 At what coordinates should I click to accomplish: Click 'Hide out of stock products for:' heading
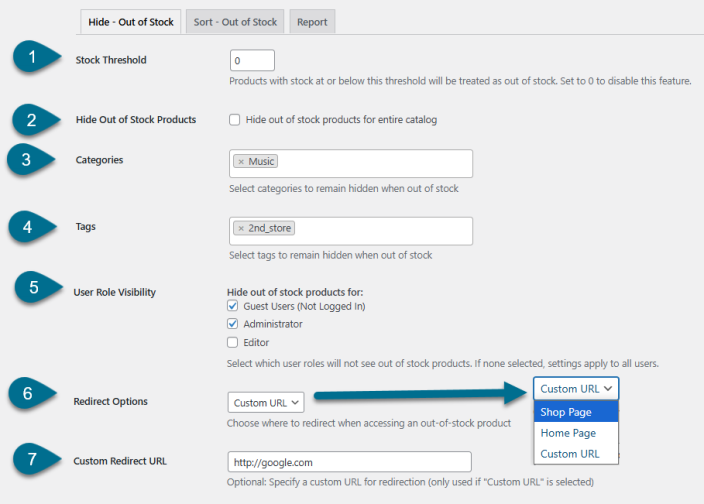[x=295, y=292]
